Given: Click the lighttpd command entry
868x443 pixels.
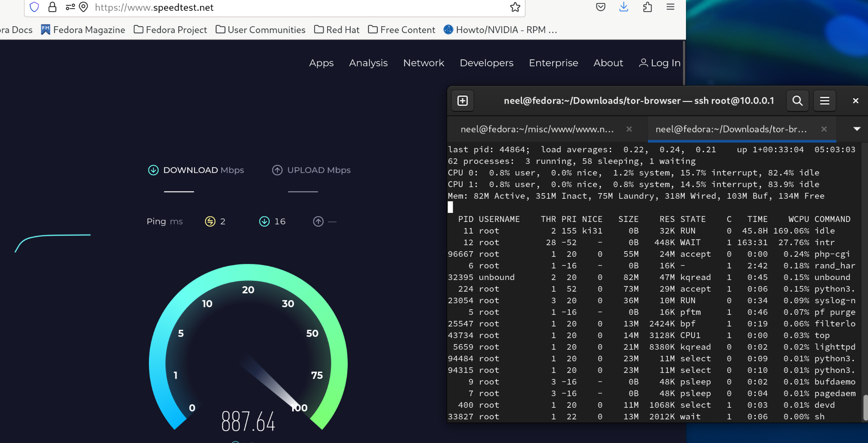Looking at the screenshot, I should pos(835,347).
